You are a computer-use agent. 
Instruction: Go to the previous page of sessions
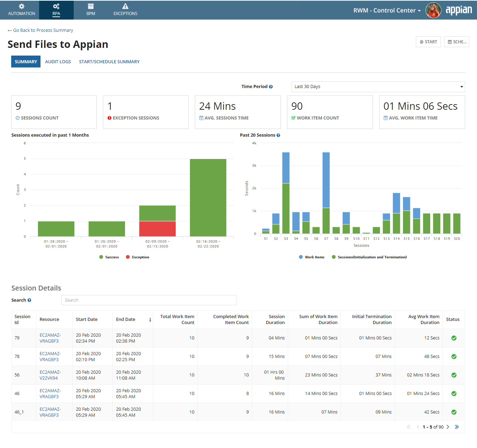point(418,427)
